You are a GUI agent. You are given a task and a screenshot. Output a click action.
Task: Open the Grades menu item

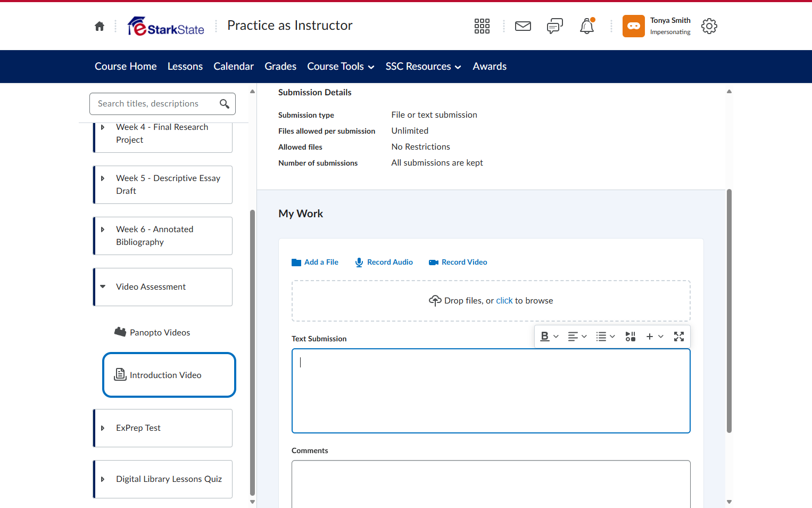(280, 67)
